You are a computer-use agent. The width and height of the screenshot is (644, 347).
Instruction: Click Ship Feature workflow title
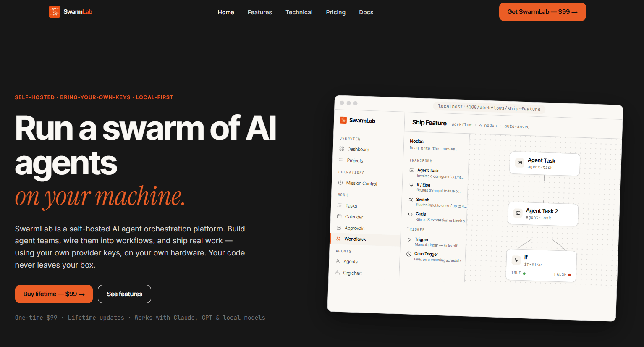point(429,123)
